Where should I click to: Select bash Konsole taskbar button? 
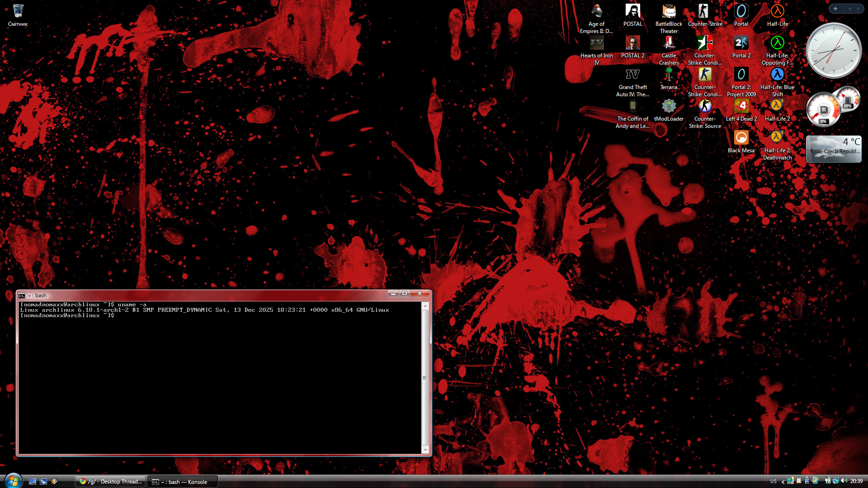click(183, 482)
